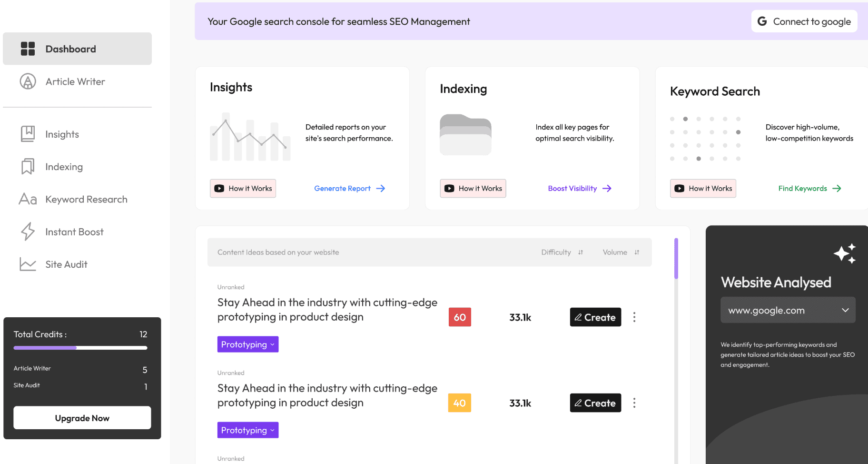Sort content ideas by Volume
The height and width of the screenshot is (464, 868).
(x=621, y=252)
